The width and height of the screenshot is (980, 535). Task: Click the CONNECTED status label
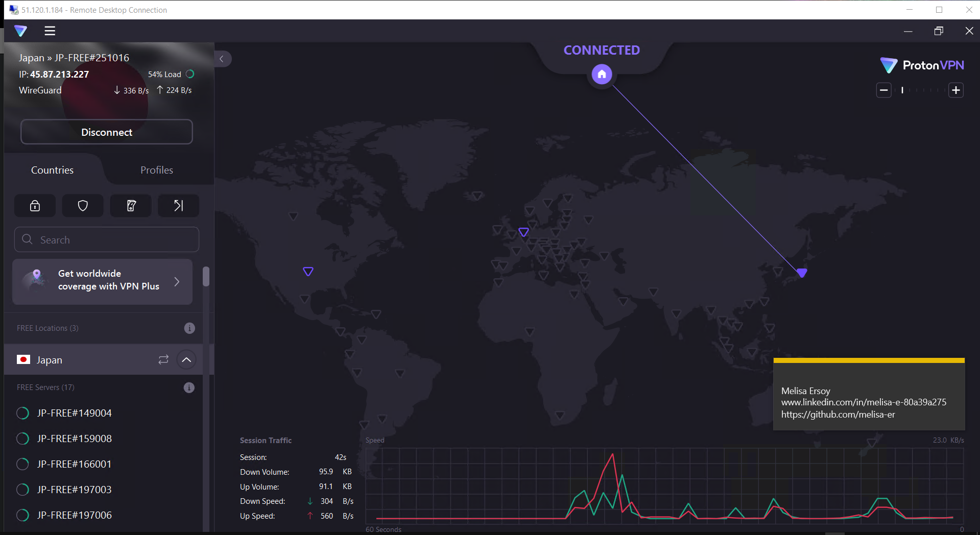coord(602,50)
